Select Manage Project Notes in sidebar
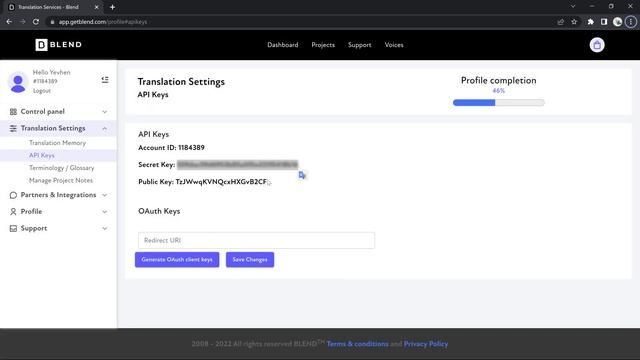 (x=61, y=180)
